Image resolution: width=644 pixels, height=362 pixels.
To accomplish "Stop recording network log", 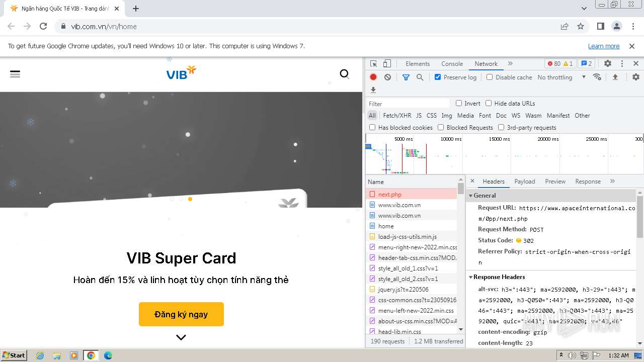I will (x=373, y=77).
